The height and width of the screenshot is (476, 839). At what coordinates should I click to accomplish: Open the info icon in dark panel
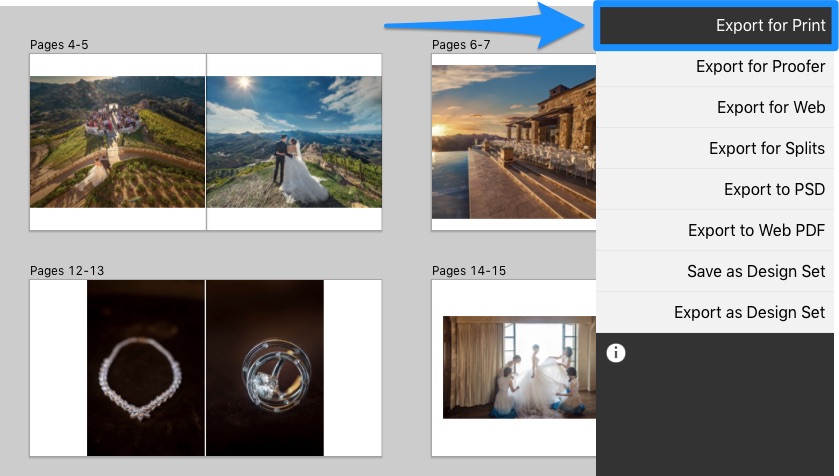pyautogui.click(x=616, y=353)
